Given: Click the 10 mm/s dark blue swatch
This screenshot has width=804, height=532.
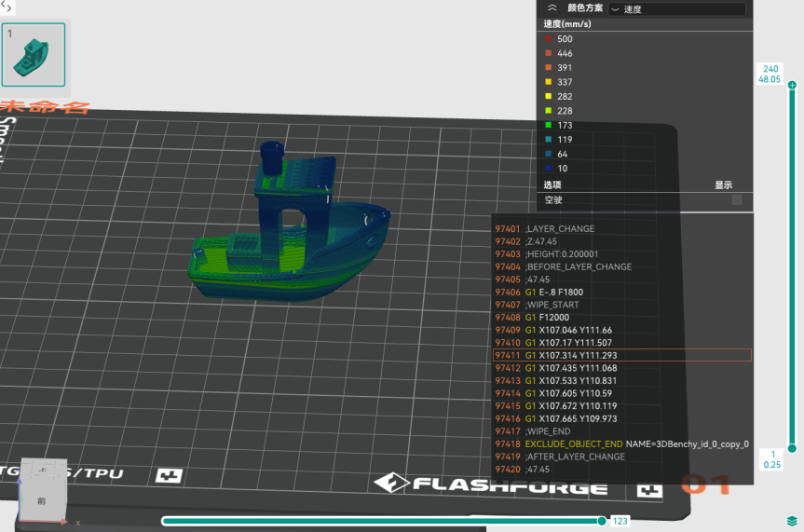Looking at the screenshot, I should [549, 169].
